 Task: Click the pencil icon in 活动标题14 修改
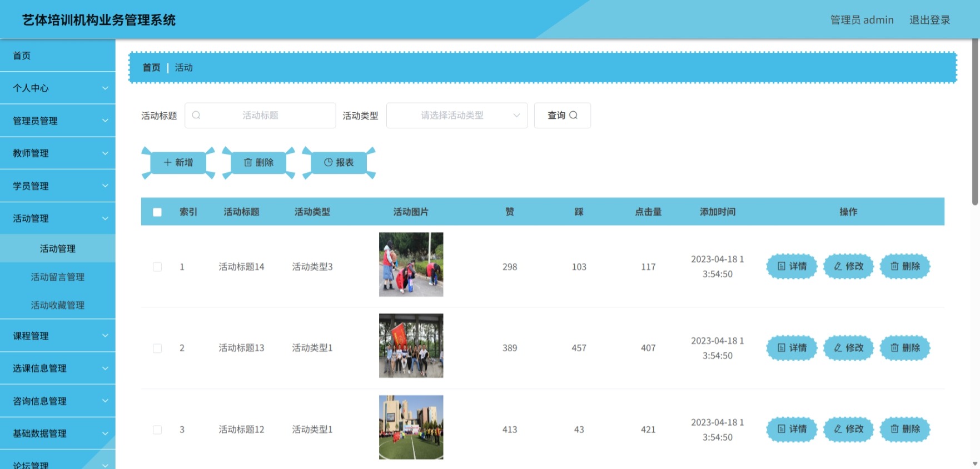[838, 266]
